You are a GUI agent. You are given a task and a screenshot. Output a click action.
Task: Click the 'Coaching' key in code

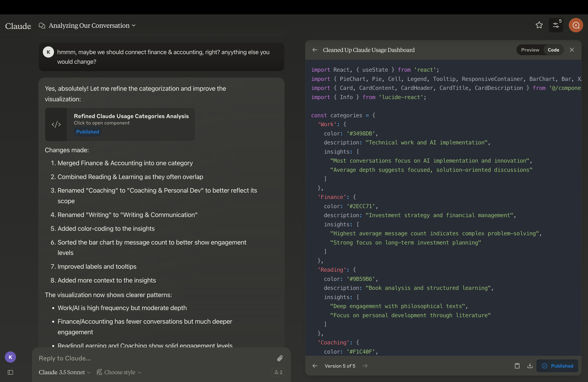pos(334,342)
